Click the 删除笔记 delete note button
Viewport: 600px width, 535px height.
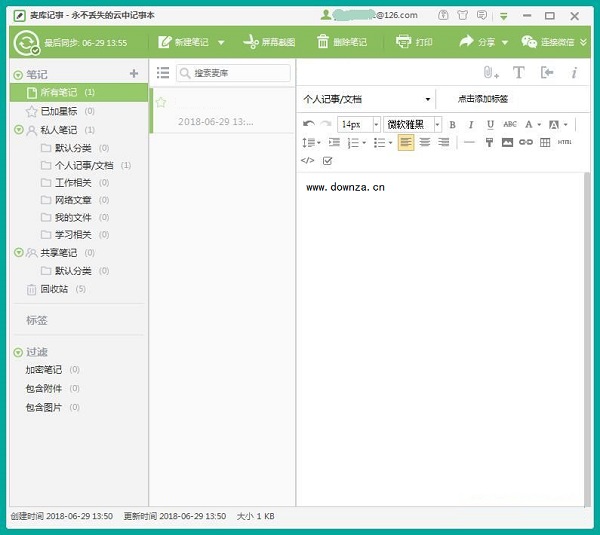(x=342, y=42)
